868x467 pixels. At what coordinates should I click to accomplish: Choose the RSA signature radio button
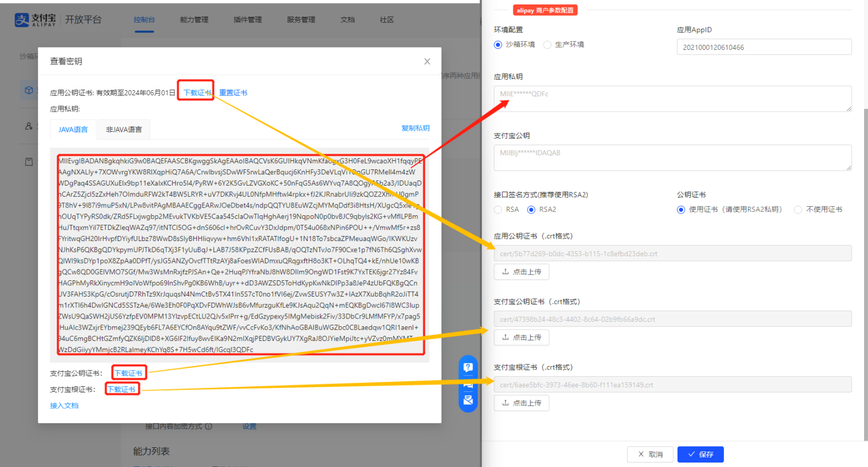(498, 210)
